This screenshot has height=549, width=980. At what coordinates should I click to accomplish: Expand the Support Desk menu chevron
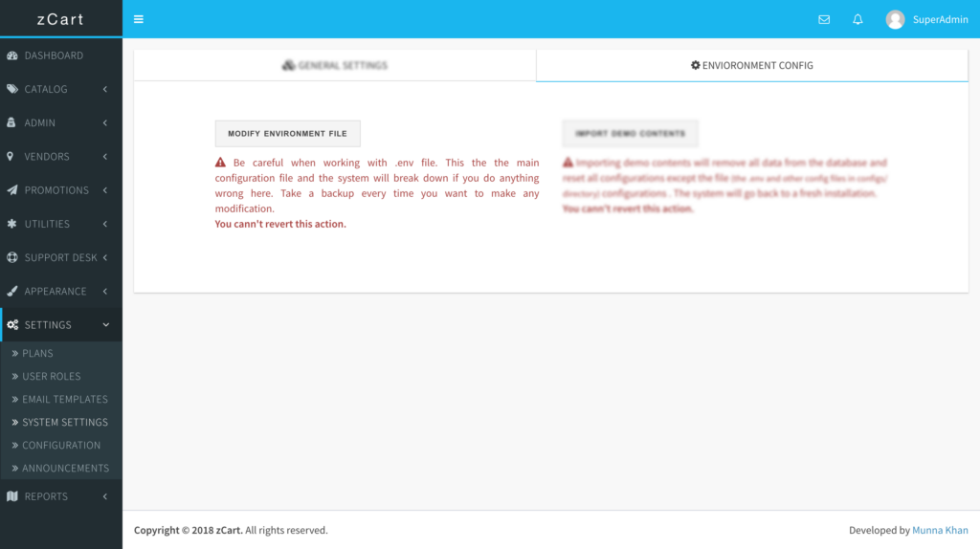click(105, 258)
